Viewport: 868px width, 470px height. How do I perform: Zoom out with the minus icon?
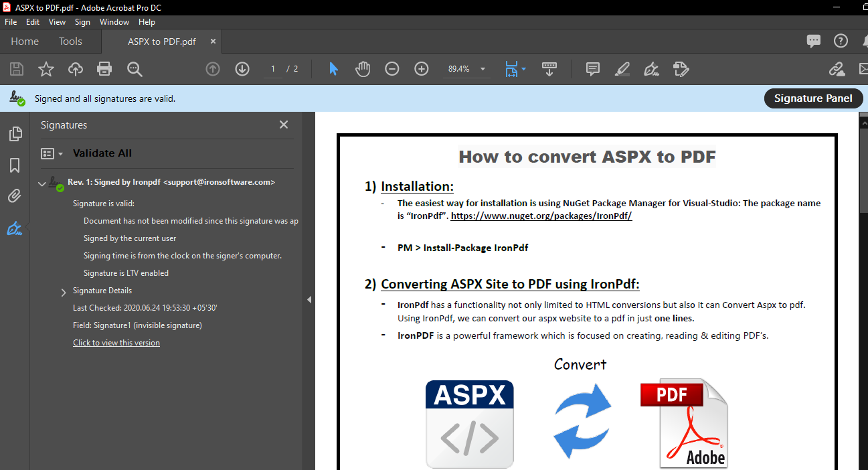pyautogui.click(x=392, y=69)
